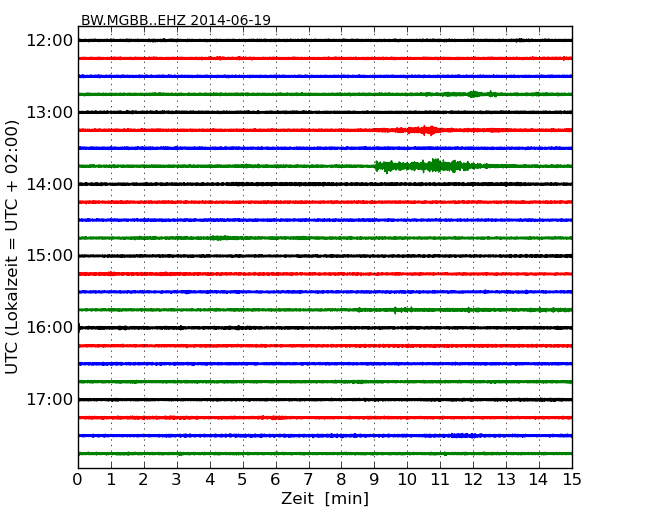650x520 pixels.
Task: Click the x-axis tick label 9
Action: click(374, 479)
